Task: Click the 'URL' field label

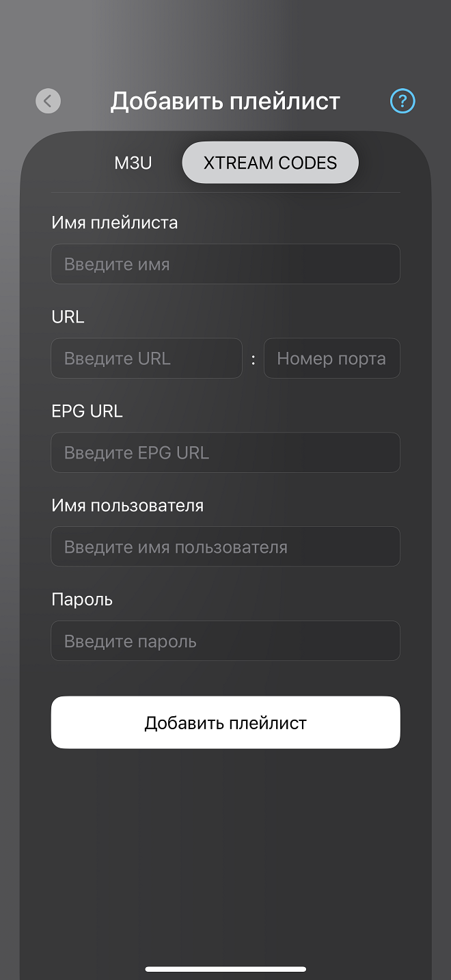Action: 68,316
